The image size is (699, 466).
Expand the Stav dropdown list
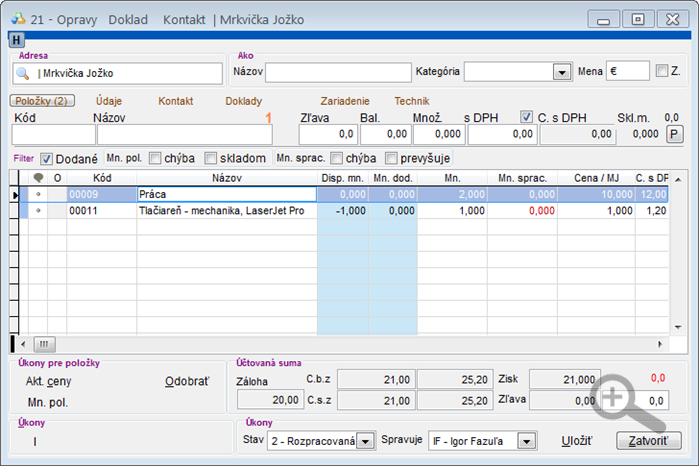coord(366,441)
